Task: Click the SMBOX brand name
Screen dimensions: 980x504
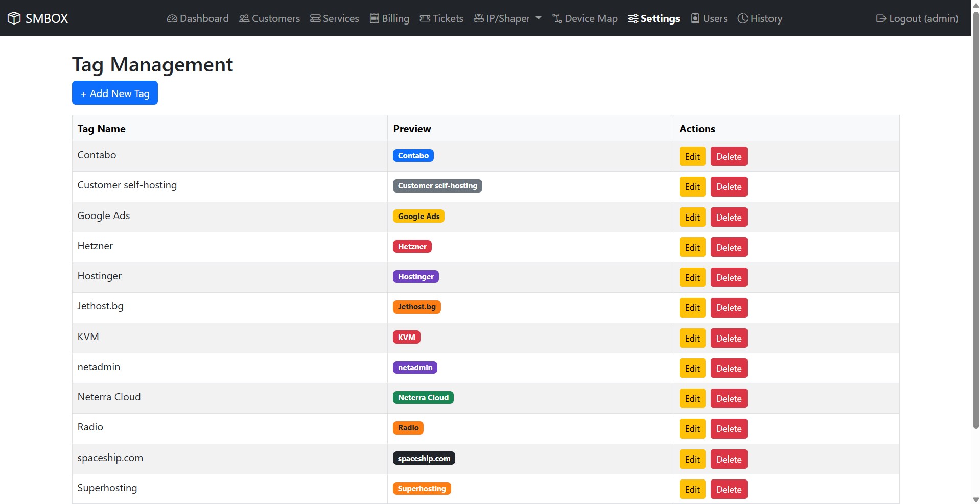Action: (47, 18)
